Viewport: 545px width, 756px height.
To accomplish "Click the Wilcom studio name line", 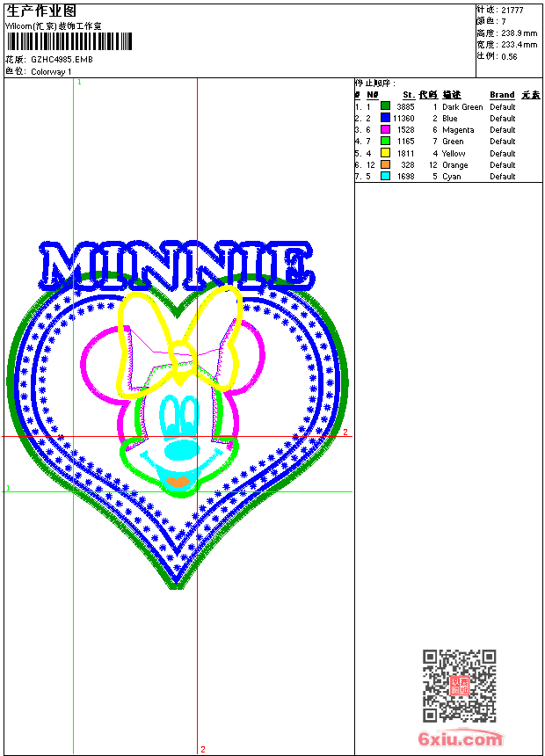I will coord(54,26).
